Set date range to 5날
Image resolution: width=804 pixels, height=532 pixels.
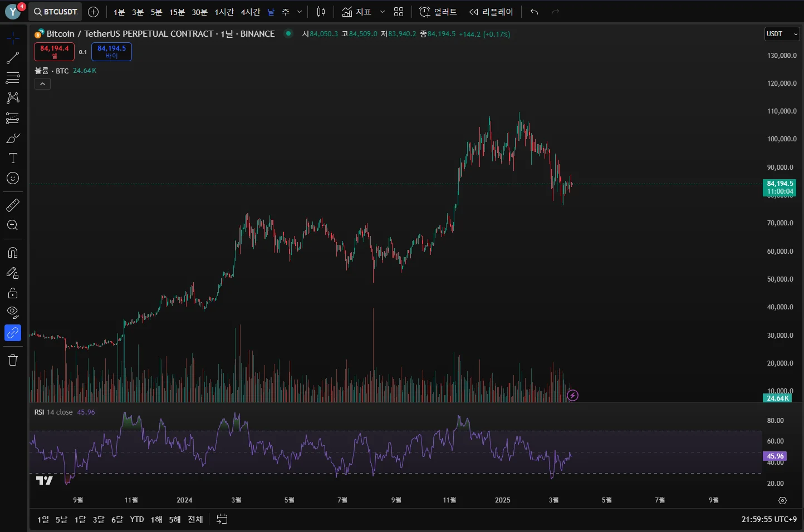[61, 519]
